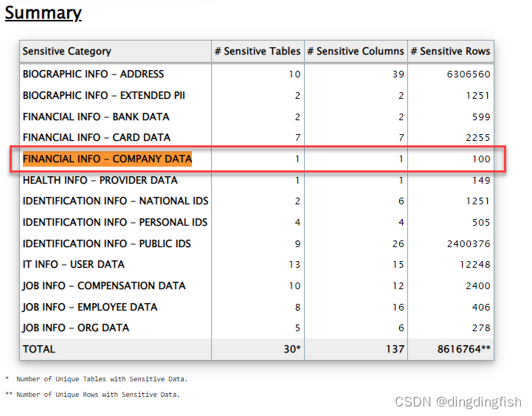Click BIOGRAPHIC INFO – ADDRESS category
Screen dimensions: 532x416
(x=93, y=74)
